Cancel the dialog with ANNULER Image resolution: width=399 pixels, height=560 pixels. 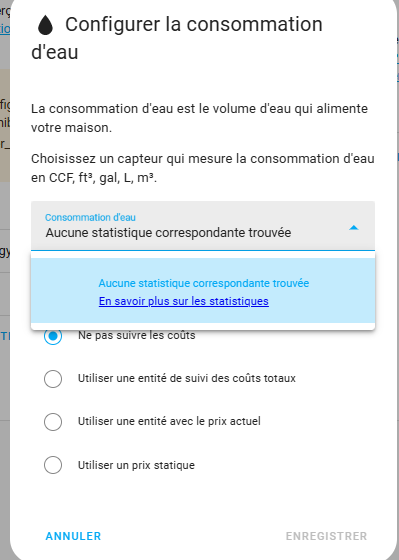click(73, 536)
